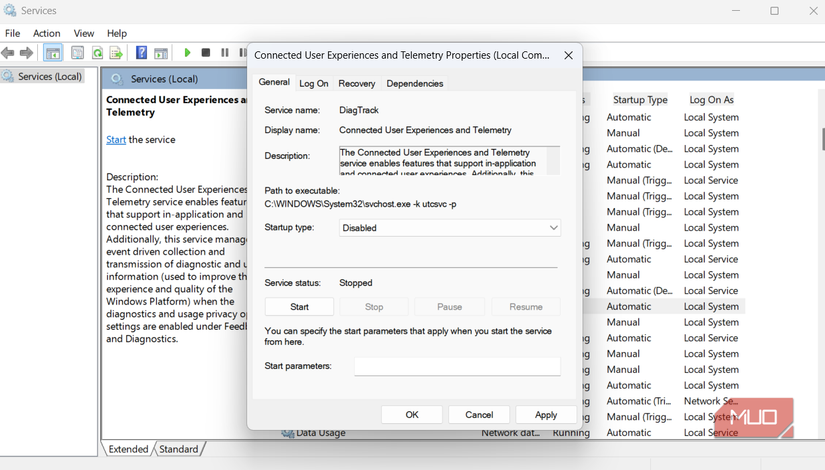The width and height of the screenshot is (825, 470).
Task: Click the Start link in the left description pane
Action: pos(116,139)
